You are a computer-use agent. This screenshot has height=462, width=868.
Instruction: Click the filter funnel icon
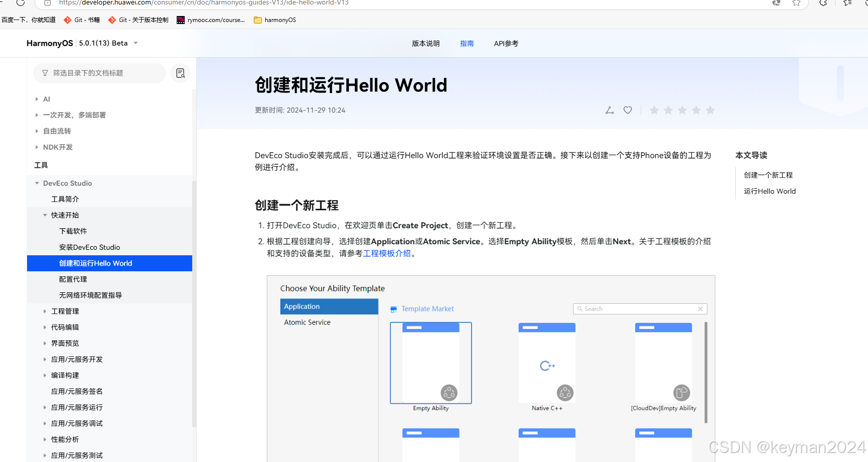point(45,73)
